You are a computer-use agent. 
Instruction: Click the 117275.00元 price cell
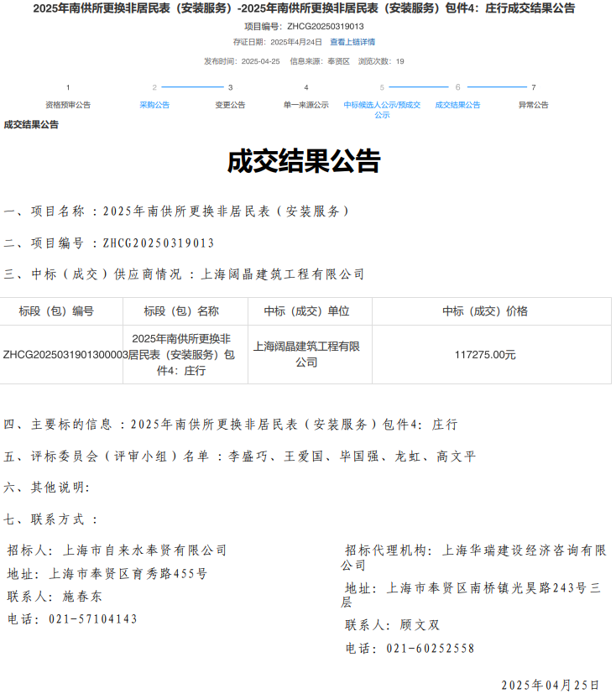click(485, 355)
